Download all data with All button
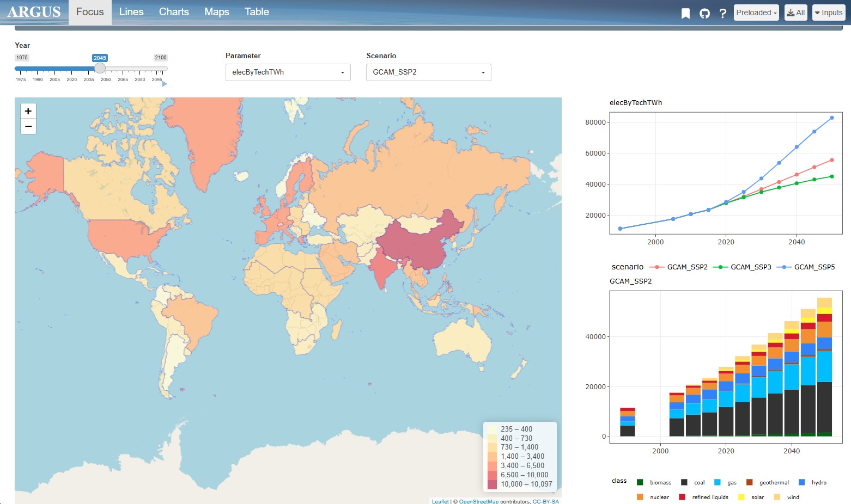This screenshot has width=851, height=504. (795, 13)
